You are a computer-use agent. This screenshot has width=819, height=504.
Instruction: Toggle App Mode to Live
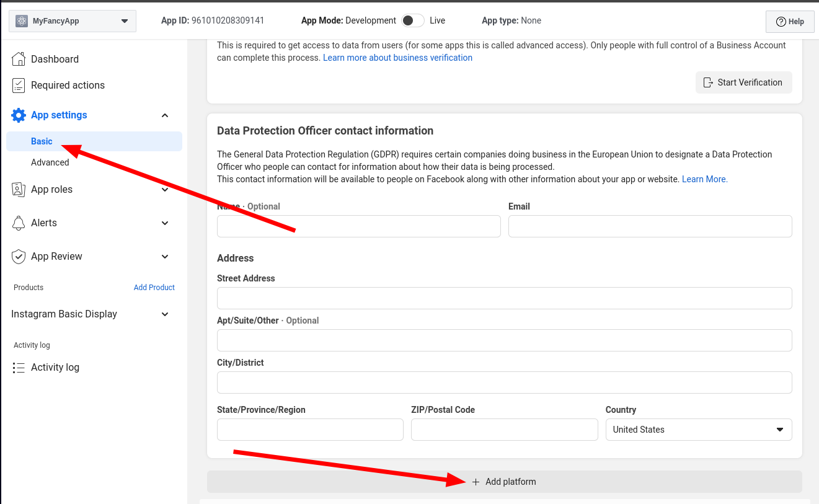(412, 20)
